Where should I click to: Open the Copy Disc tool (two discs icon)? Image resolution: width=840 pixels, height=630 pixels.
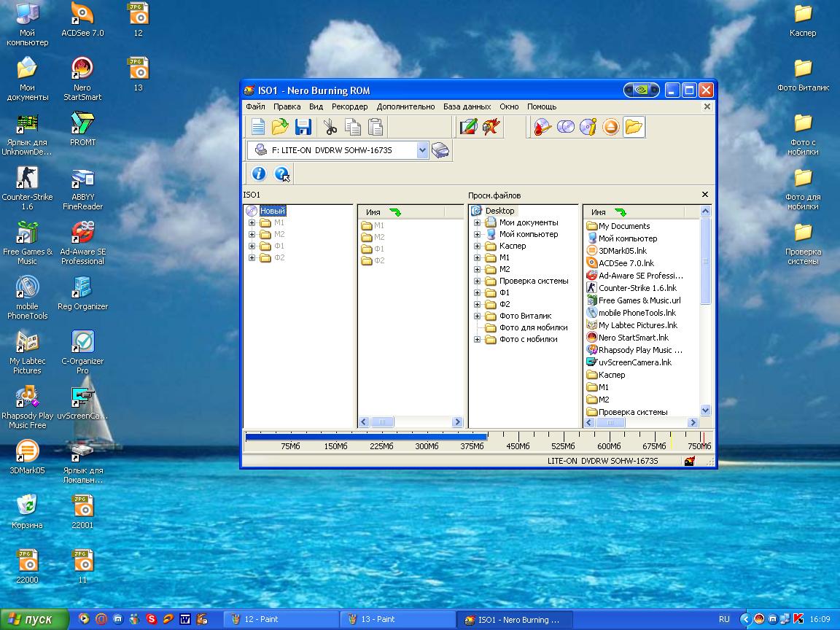pyautogui.click(x=566, y=128)
